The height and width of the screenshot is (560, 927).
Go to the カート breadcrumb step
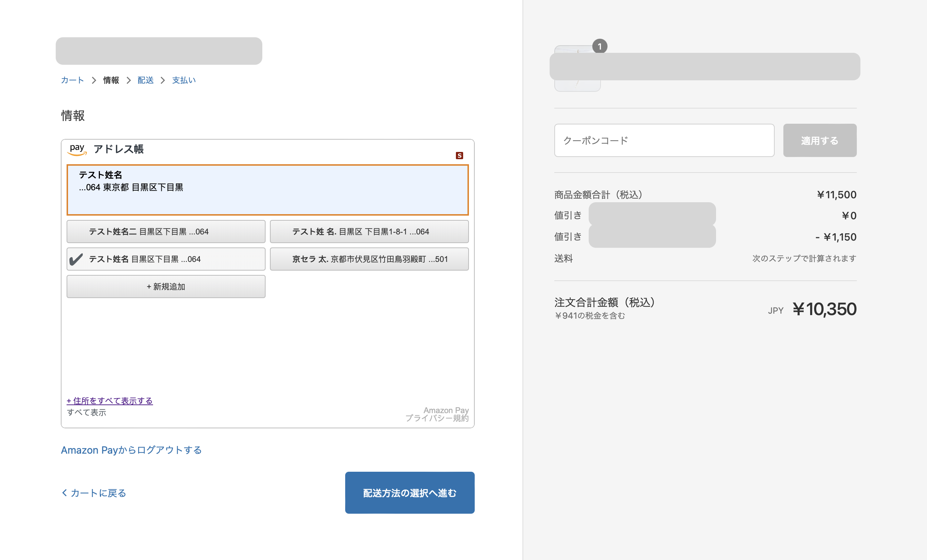(72, 80)
